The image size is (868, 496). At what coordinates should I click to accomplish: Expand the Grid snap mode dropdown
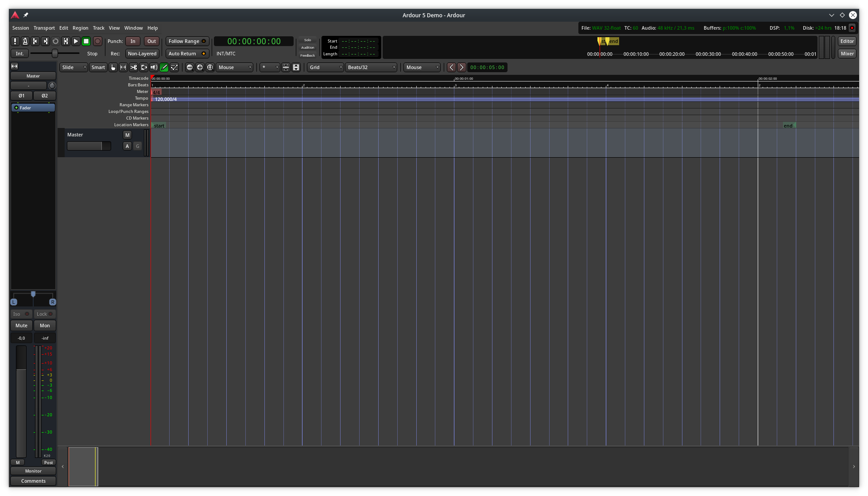tap(325, 67)
